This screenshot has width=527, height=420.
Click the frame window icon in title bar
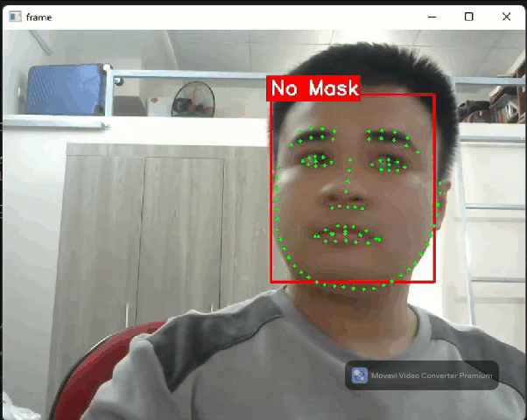coord(15,17)
